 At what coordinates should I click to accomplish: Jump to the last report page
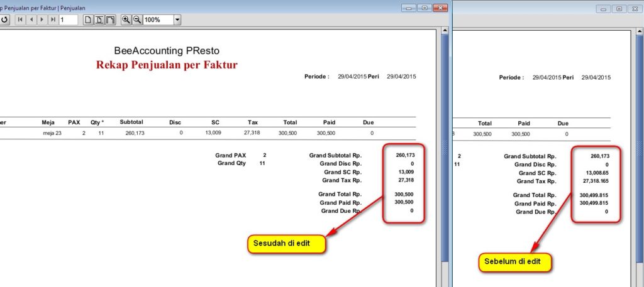pyautogui.click(x=53, y=20)
